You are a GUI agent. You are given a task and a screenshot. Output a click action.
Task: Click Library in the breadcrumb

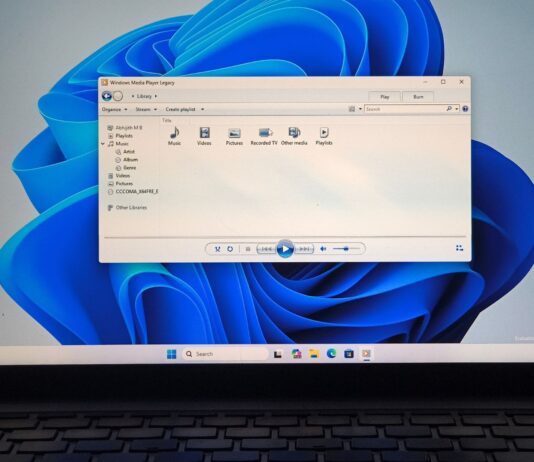tap(144, 96)
